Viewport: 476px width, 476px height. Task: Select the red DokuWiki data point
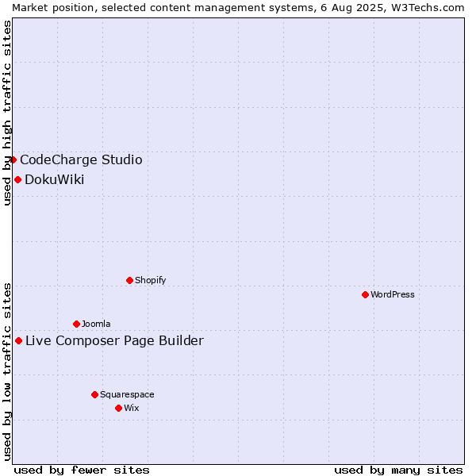[x=18, y=180]
